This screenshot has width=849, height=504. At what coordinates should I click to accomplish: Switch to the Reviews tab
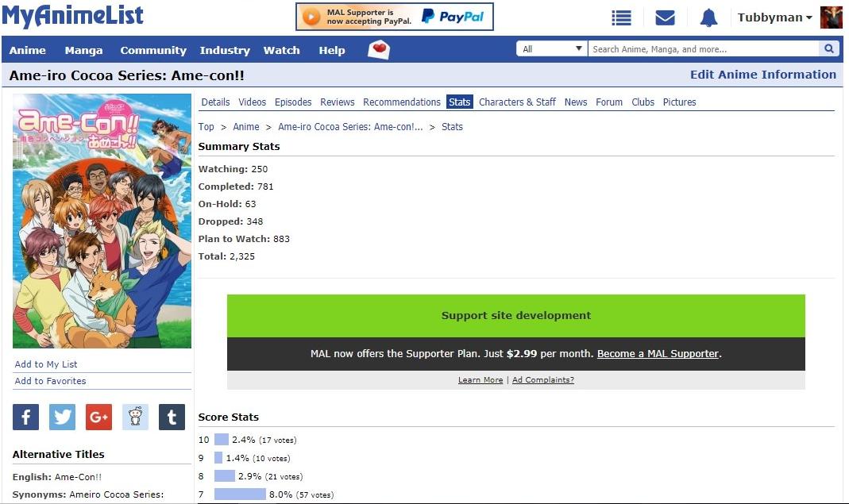pyautogui.click(x=338, y=102)
